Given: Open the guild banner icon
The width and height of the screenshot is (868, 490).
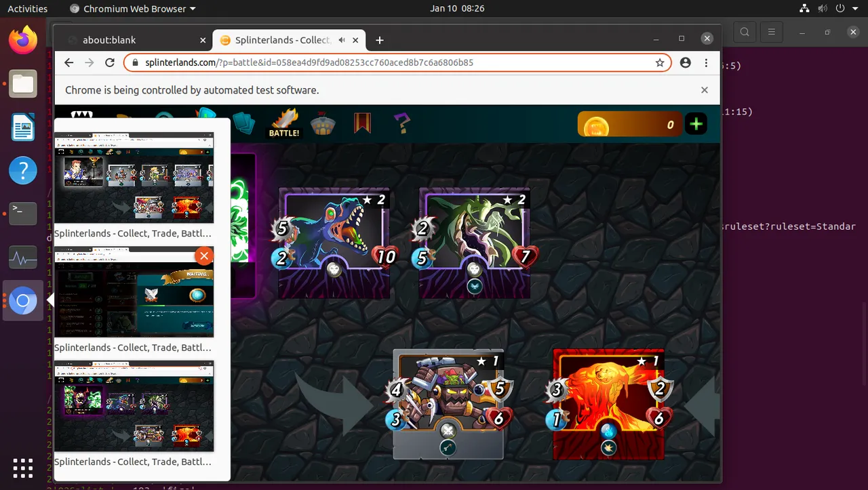Looking at the screenshot, I should 362,123.
